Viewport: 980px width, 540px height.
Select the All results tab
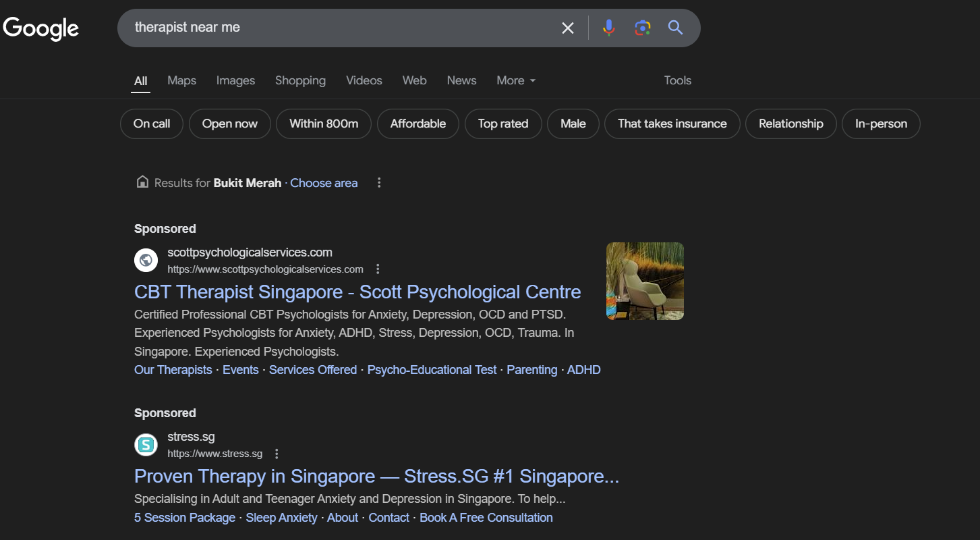tap(140, 81)
